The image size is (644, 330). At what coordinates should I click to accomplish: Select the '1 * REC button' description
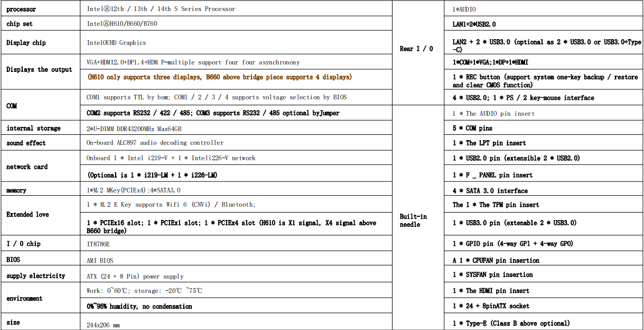point(545,81)
